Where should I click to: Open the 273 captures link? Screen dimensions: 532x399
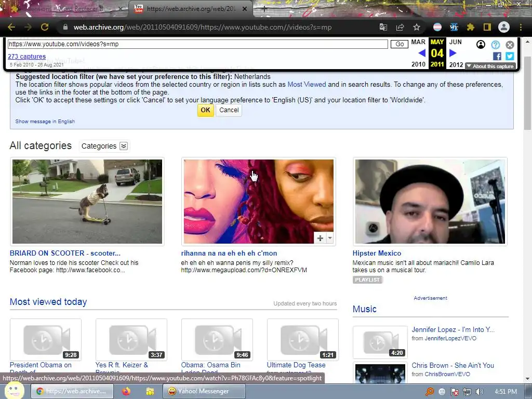(x=27, y=56)
